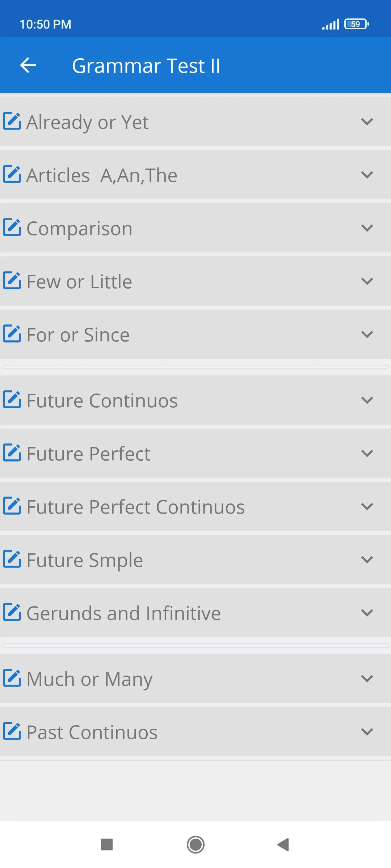Expand Articles A,An,The chevron
The image size is (391, 868).
click(x=367, y=175)
